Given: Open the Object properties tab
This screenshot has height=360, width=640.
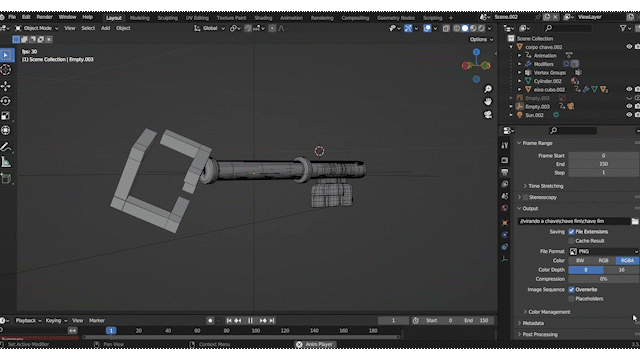Looking at the screenshot, I should tap(505, 223).
